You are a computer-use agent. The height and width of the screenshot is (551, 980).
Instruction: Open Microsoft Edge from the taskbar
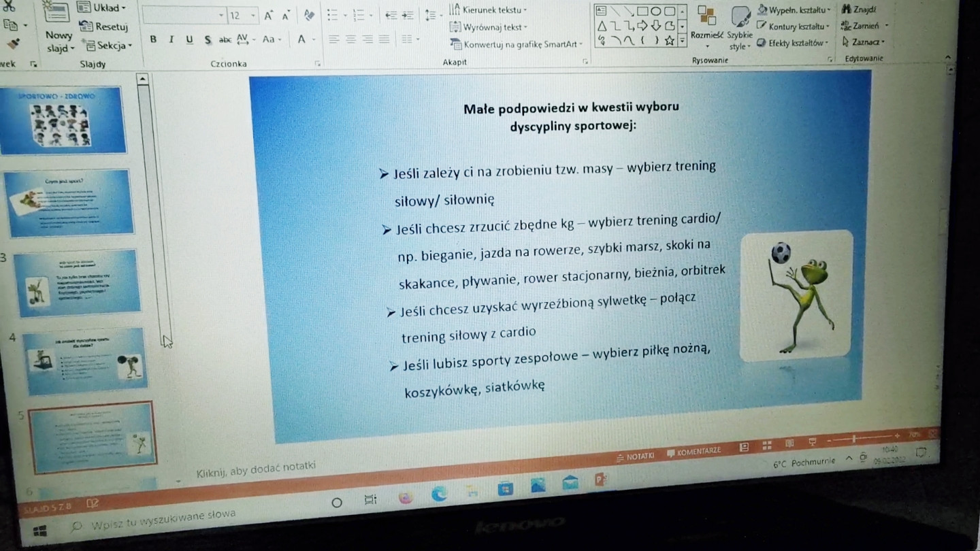(x=439, y=495)
